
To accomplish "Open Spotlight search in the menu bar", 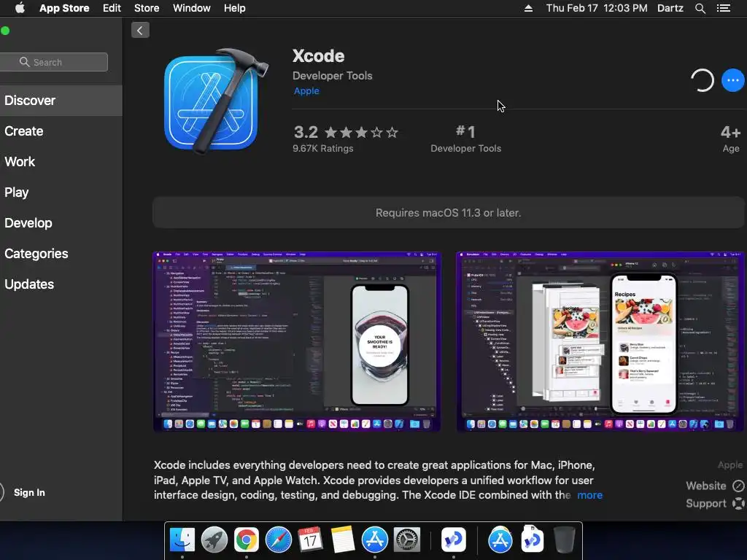I will click(700, 8).
